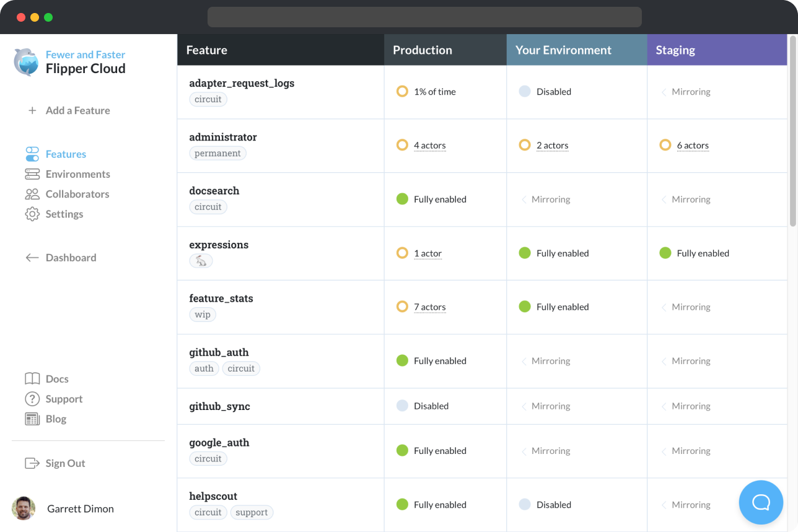The width and height of the screenshot is (798, 532).
Task: Click the Flipper Cloud dolphin logo
Action: [x=27, y=62]
